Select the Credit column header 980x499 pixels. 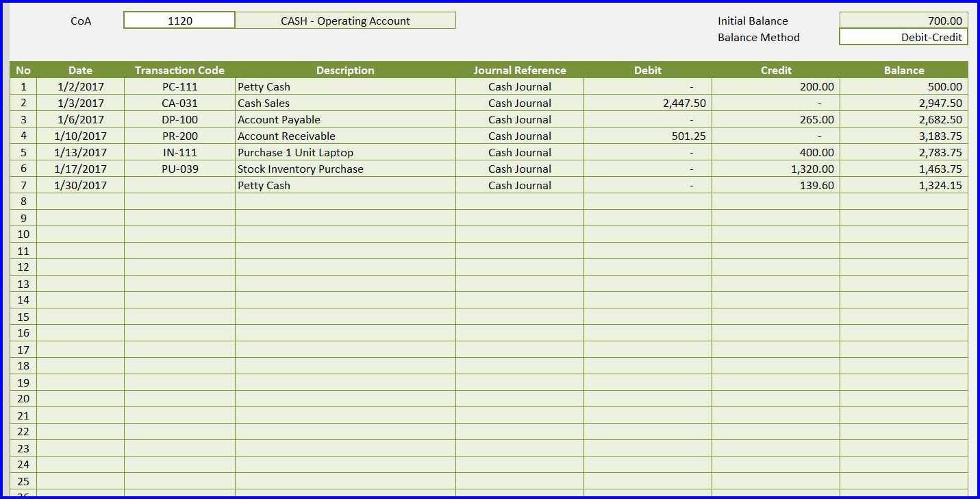(x=776, y=70)
